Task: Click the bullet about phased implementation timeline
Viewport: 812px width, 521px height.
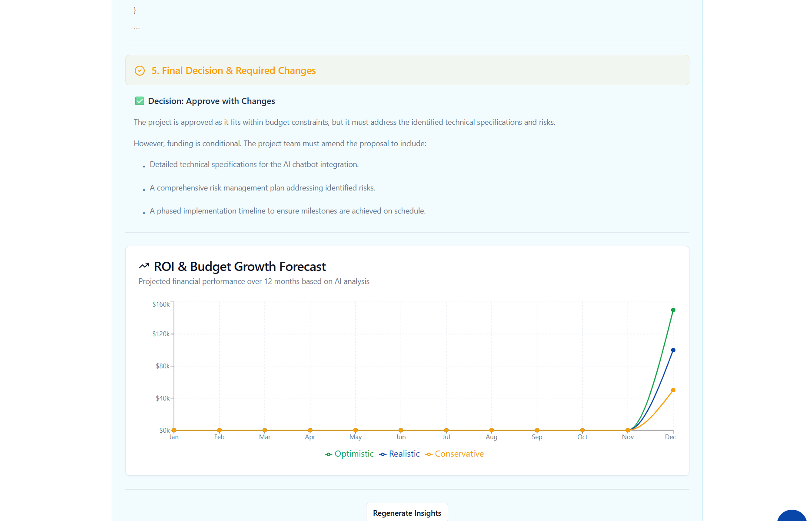Action: [x=288, y=211]
